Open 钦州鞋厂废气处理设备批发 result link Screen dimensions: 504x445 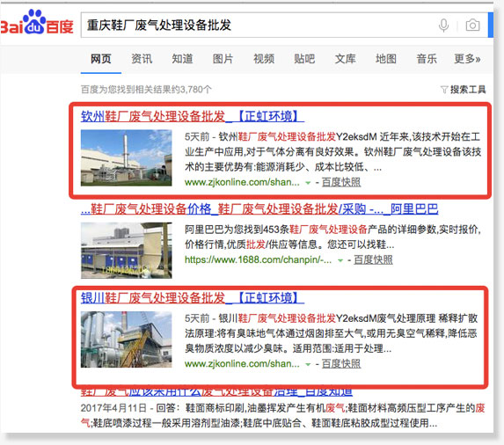coord(193,116)
